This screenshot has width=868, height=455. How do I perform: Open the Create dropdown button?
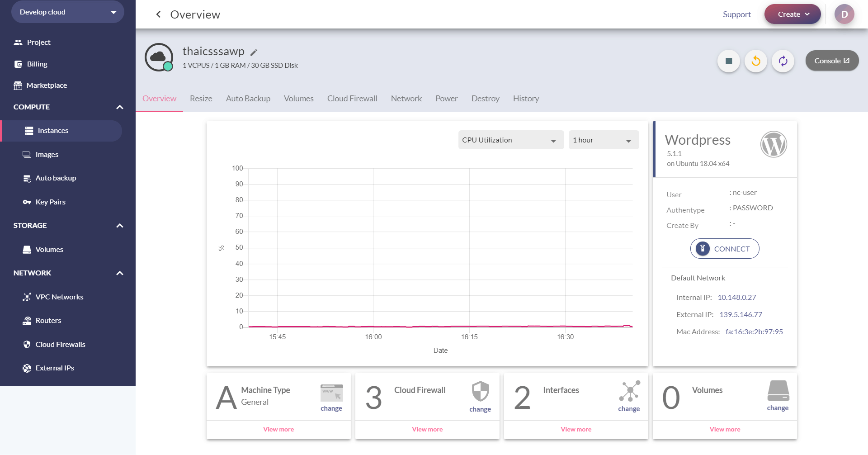pos(793,14)
